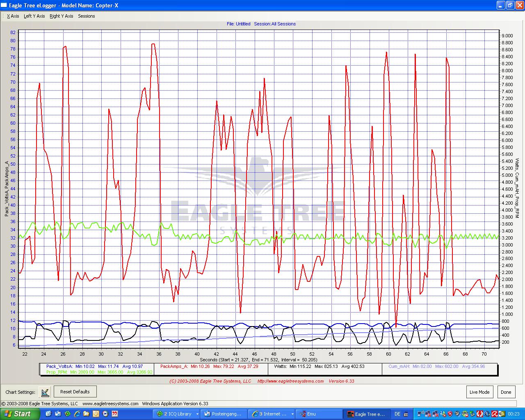Launch the media player quick launch icon
The image size is (525, 420).
[105, 414]
